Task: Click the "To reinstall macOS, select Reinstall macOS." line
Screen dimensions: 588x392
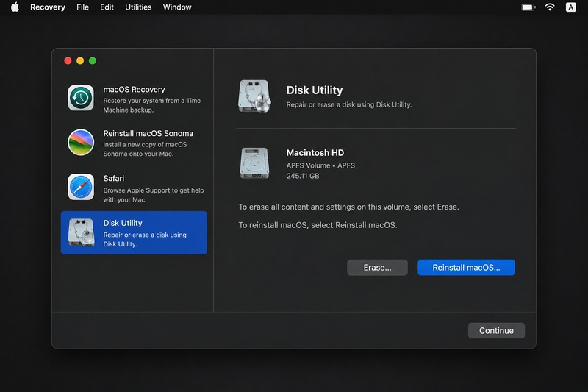Action: pos(318,225)
